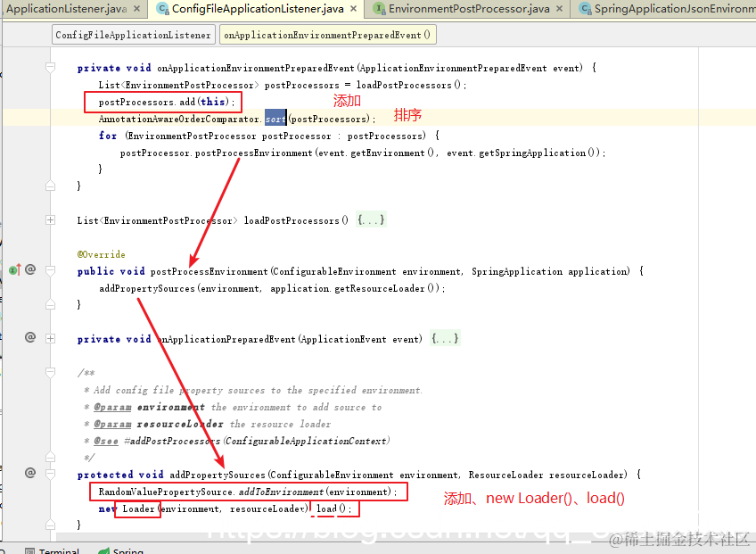Viewport: 756px width, 554px height.
Task: Collapse the Javadoc comment starting with /**
Action: 50,372
